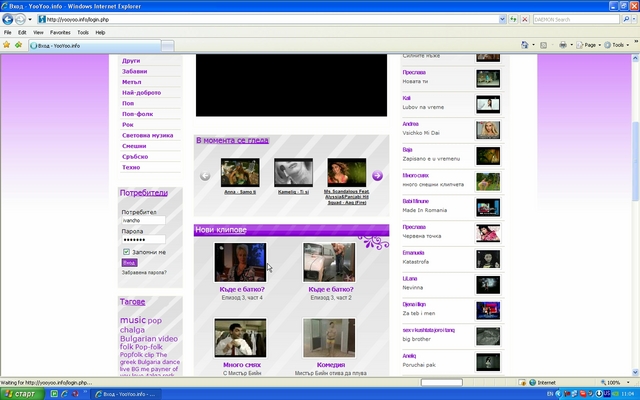Click the purple Вход login button
Image resolution: width=640 pixels, height=400 pixels.
(x=129, y=262)
